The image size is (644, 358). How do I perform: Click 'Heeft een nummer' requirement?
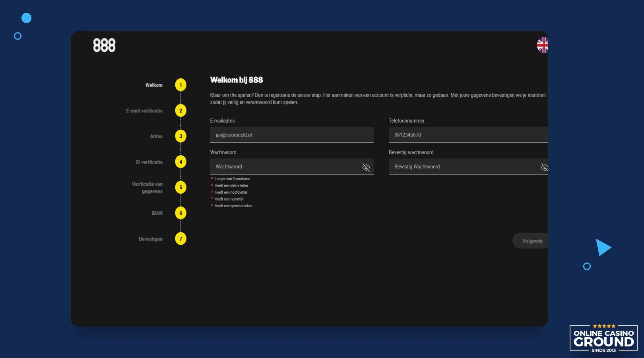click(x=229, y=199)
